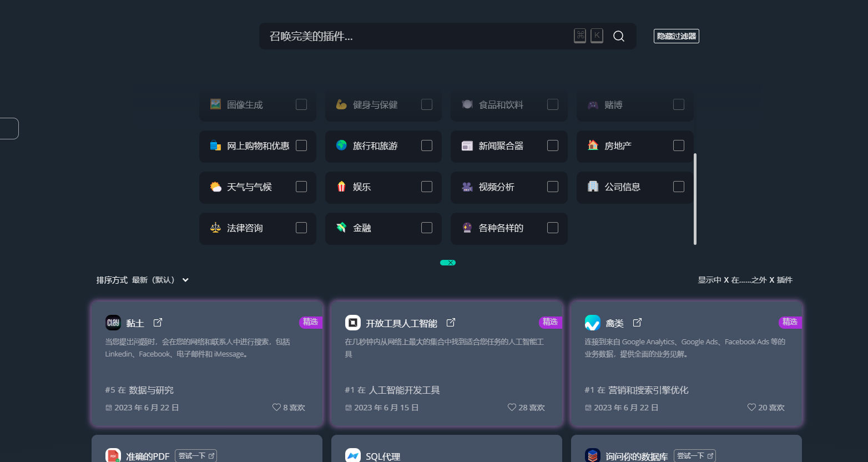Check the 图像生成 checkbox

pyautogui.click(x=301, y=104)
